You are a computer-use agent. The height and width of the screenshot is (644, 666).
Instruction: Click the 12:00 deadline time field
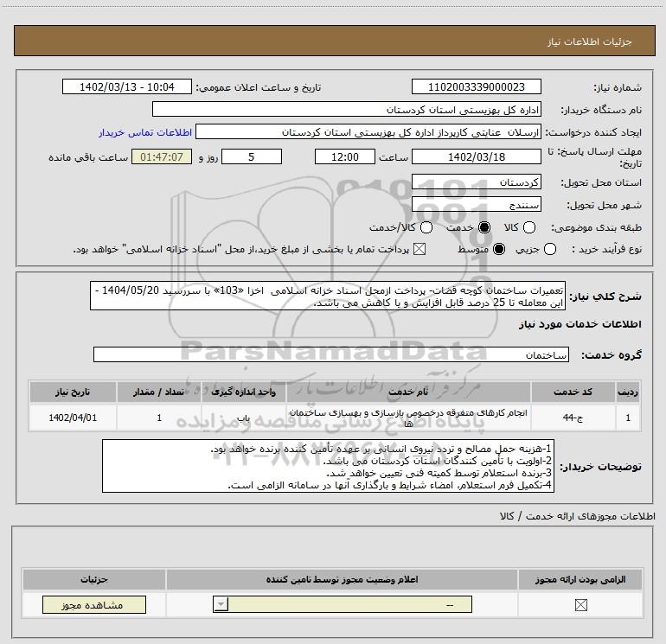coord(345,156)
